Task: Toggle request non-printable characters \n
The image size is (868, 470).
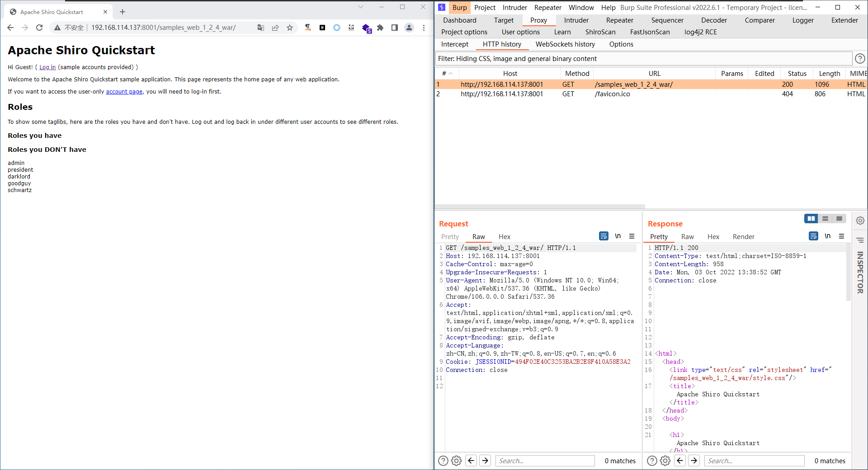Action: pyautogui.click(x=618, y=236)
